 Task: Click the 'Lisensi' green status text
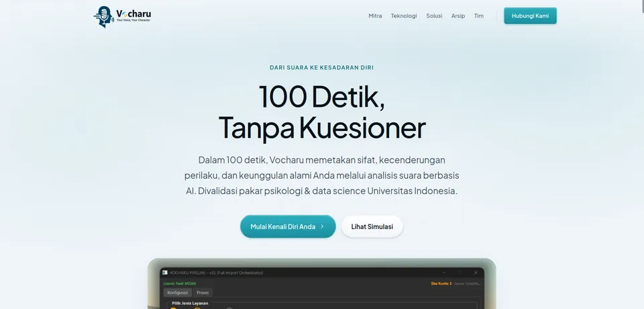[x=180, y=283]
